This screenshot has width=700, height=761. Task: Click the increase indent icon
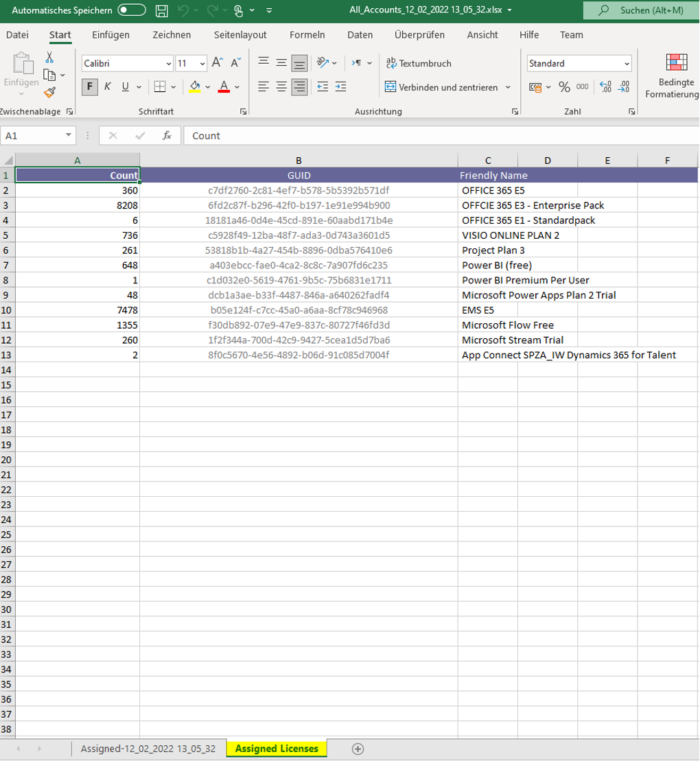[x=341, y=87]
